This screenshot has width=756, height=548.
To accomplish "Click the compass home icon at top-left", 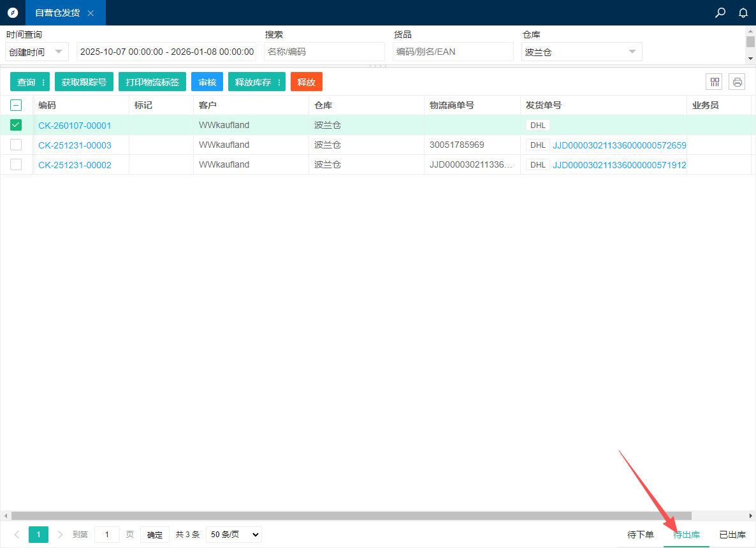I will [13, 13].
